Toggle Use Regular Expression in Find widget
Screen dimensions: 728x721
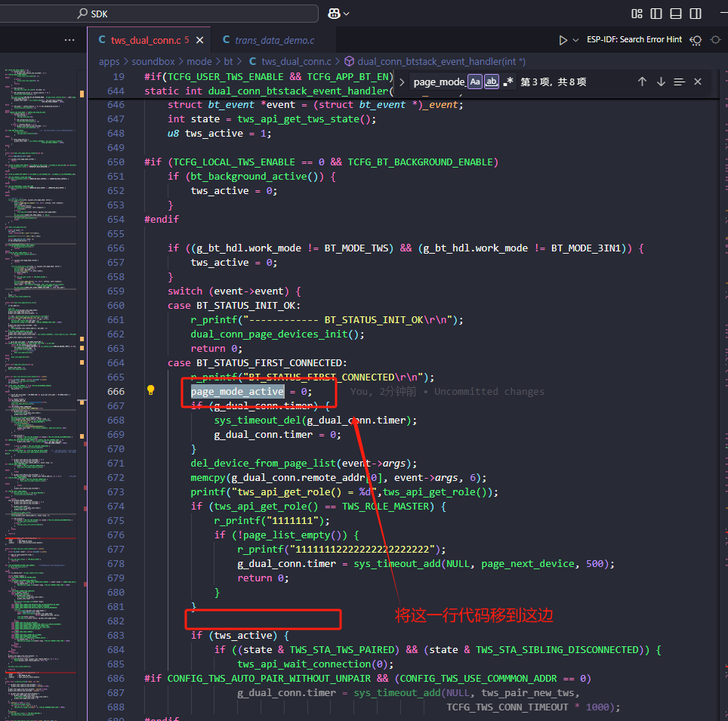coord(508,82)
